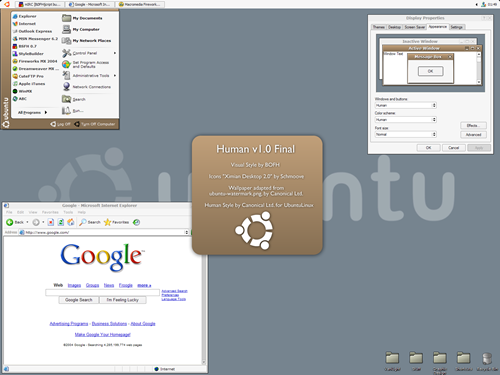The height and width of the screenshot is (375, 500).
Task: Click Log Off in the start menu
Action: click(61, 124)
